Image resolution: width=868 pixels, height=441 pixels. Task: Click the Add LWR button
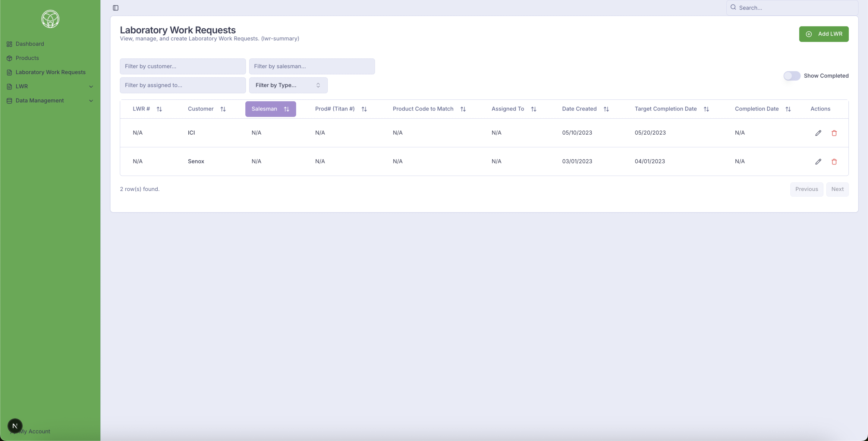pyautogui.click(x=823, y=34)
